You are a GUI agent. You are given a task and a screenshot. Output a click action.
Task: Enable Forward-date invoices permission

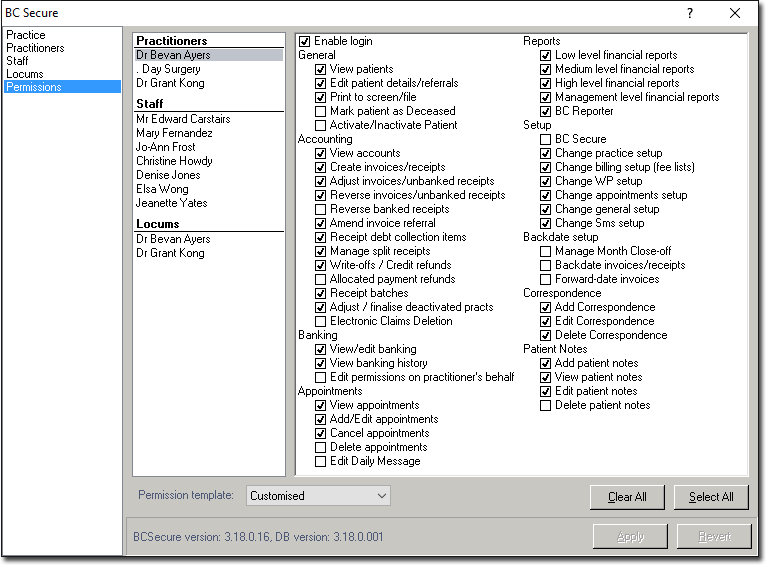coord(546,279)
